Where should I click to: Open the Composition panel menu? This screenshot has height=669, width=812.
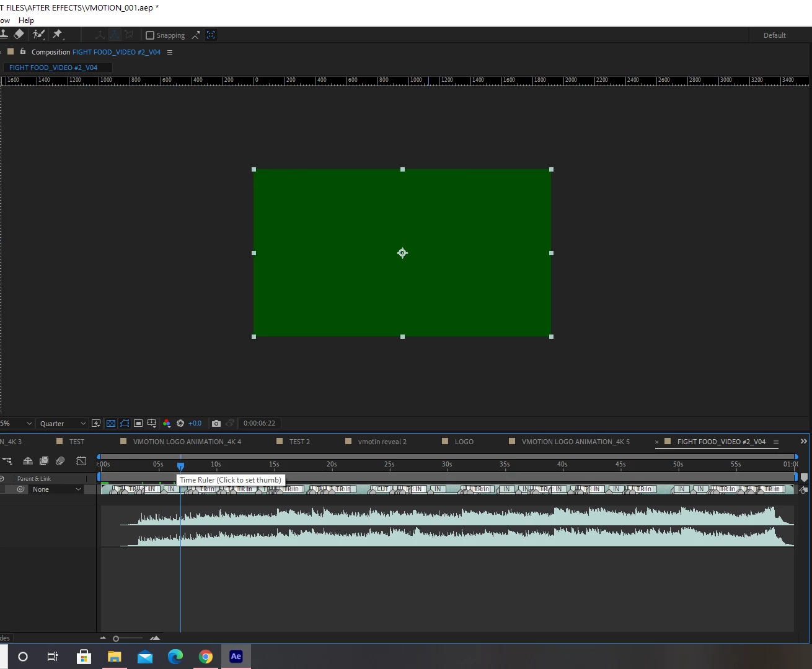pyautogui.click(x=170, y=52)
